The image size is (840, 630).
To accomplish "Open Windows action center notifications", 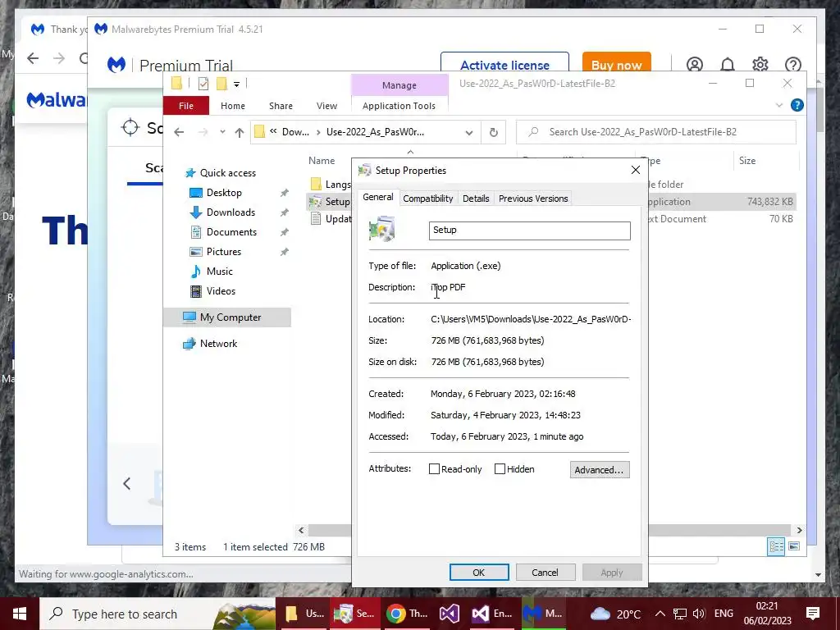I will tap(813, 614).
